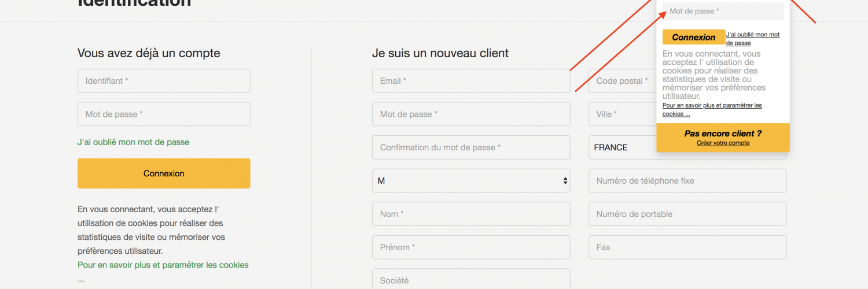The width and height of the screenshot is (868, 289).
Task: Click the Nom input field
Action: (x=470, y=214)
